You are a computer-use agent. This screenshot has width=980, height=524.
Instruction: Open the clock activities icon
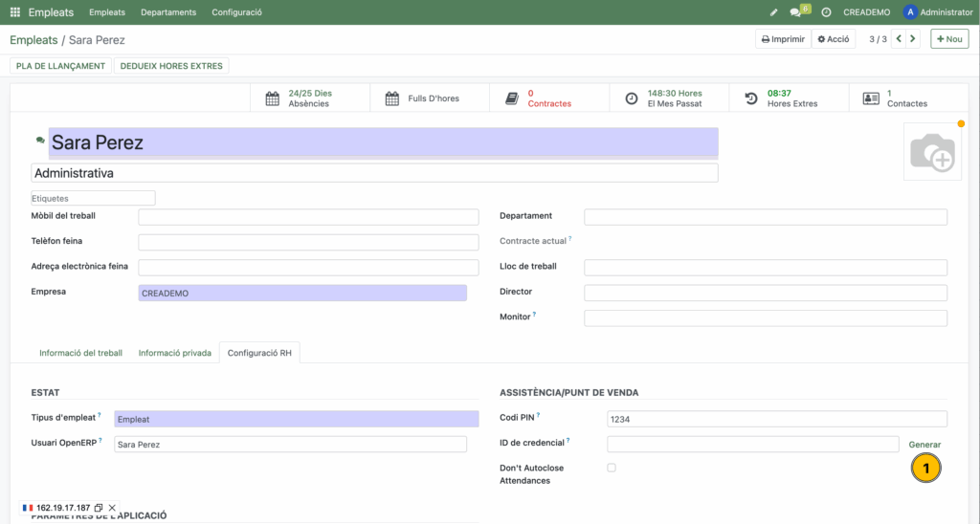(826, 12)
